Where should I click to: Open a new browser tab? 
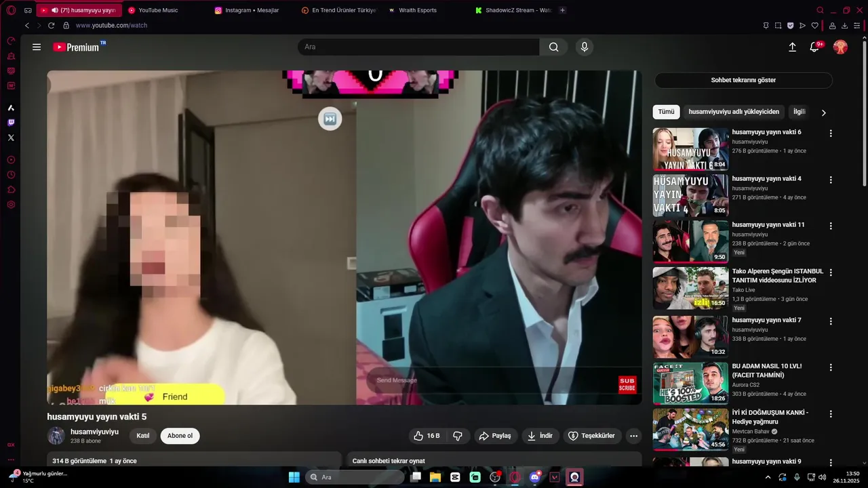[562, 10]
